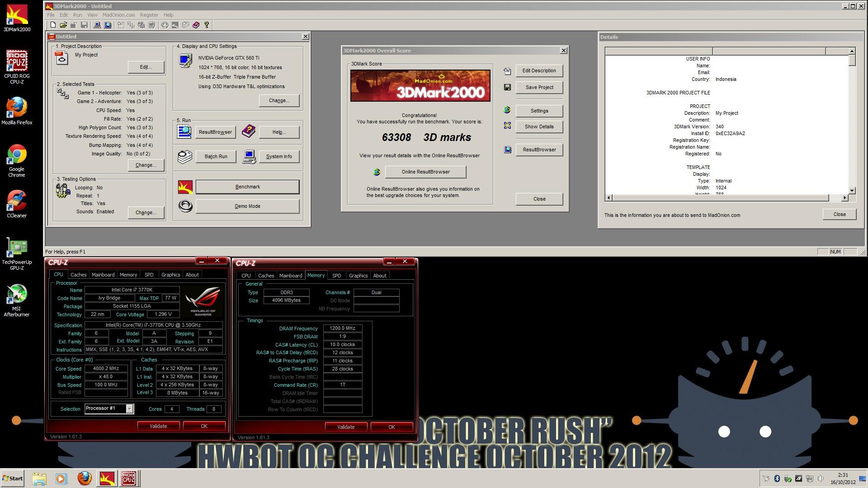Open the Run menu
868x488 pixels.
tap(78, 15)
